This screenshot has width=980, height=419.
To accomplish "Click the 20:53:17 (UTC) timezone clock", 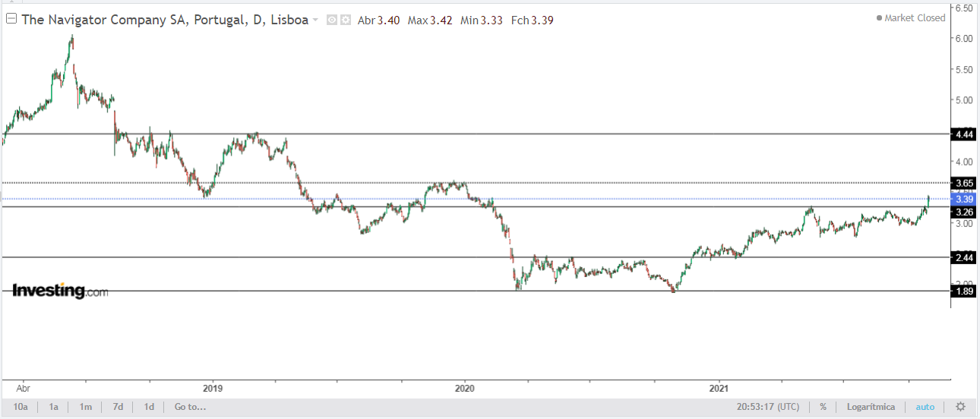I will click(768, 407).
